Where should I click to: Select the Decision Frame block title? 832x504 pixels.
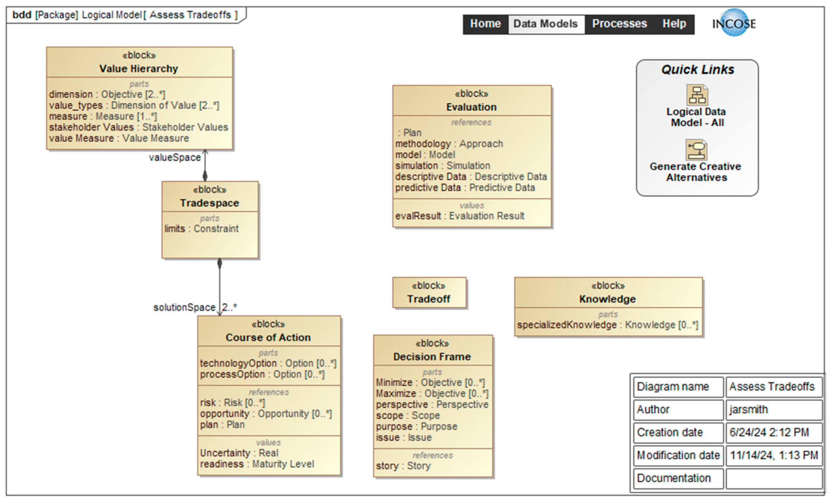pos(432,357)
